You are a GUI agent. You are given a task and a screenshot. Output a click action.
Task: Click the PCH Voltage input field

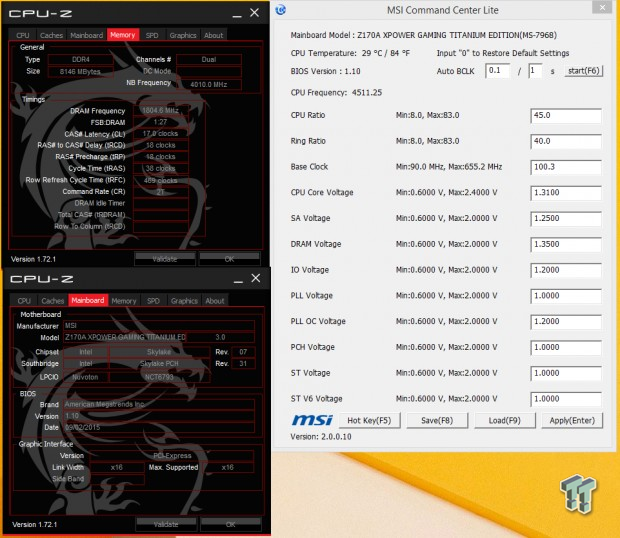point(566,347)
